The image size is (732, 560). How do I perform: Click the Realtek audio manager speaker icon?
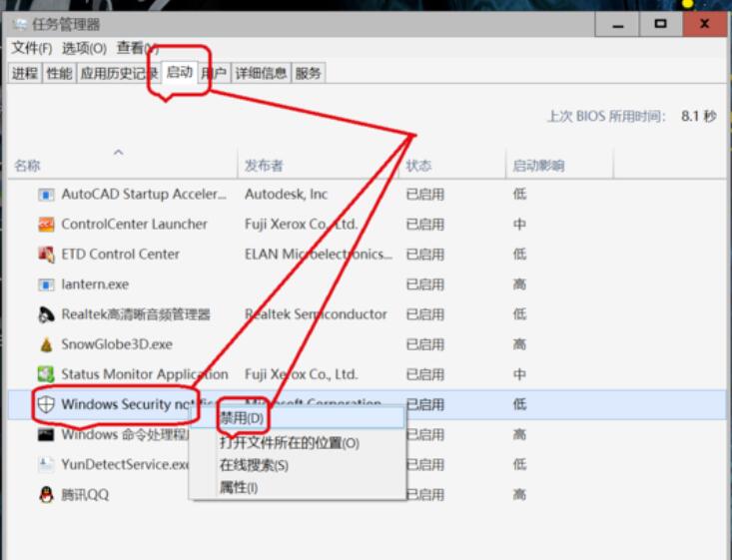tap(46, 314)
